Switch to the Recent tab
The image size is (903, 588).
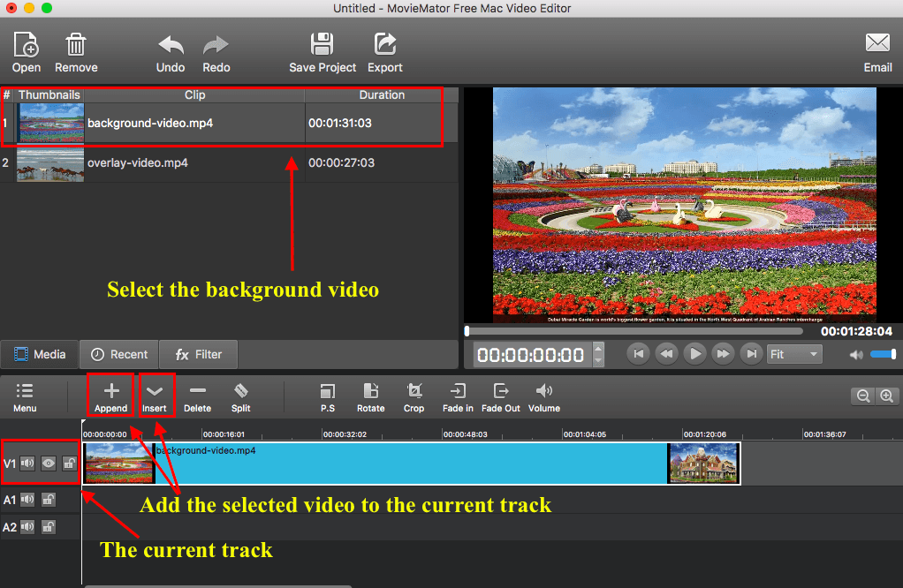[119, 354]
